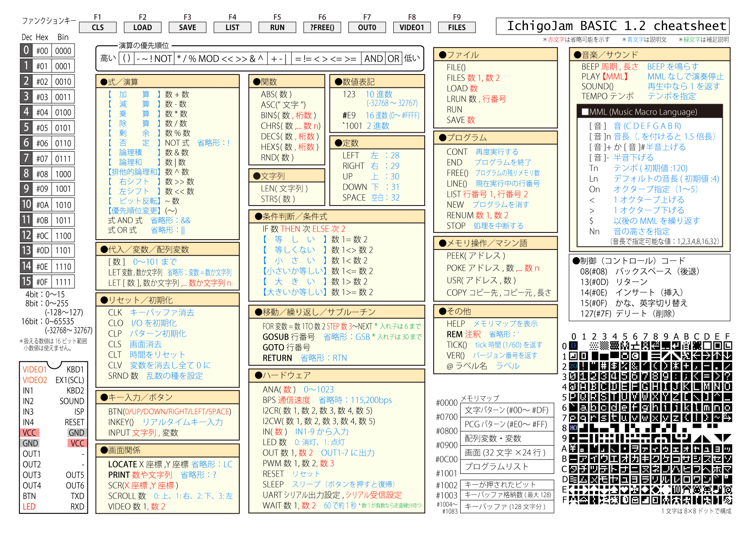Click the BEEP 周期, 長さ entry

point(610,66)
